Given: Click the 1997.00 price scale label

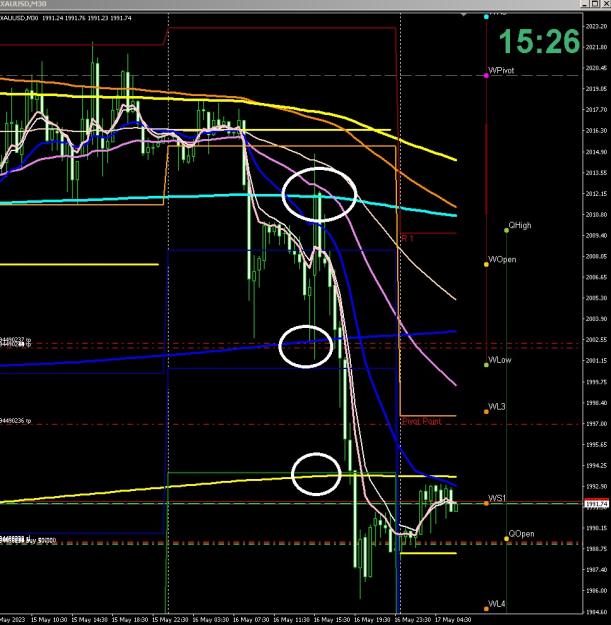Looking at the screenshot, I should click(596, 424).
